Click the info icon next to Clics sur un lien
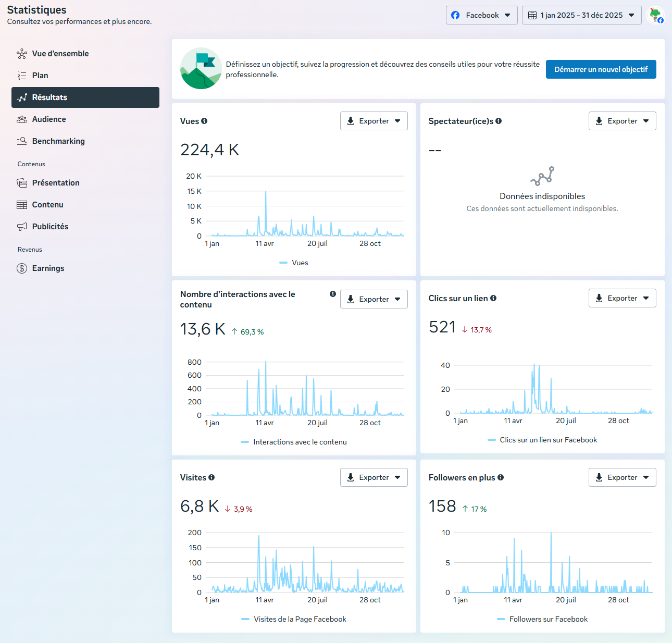672x643 pixels. 493,298
